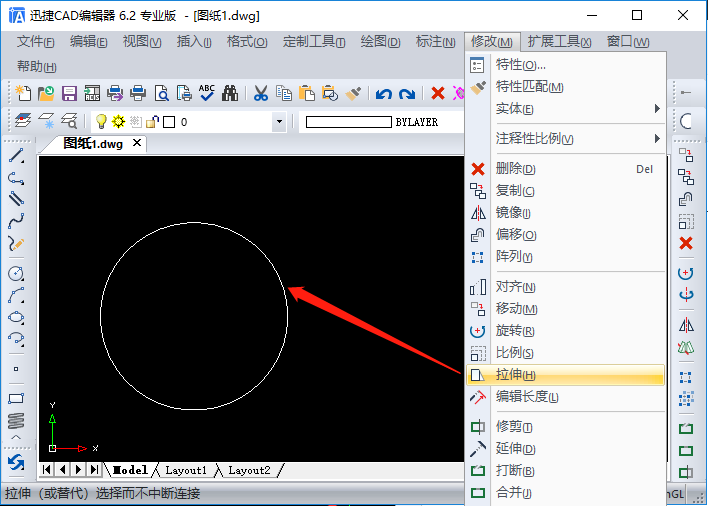
Task: Jump to the first layout tab arrow
Action: click(x=46, y=470)
